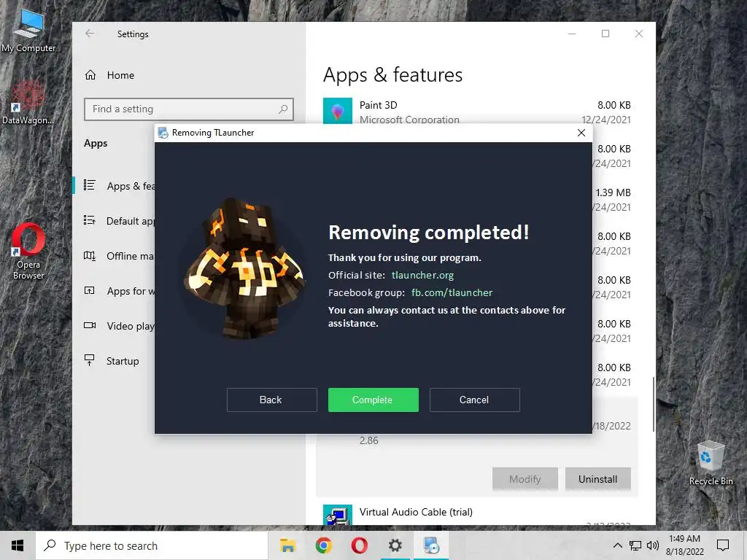The height and width of the screenshot is (560, 747).
Task: Click the network tray icon
Action: [x=635, y=545]
